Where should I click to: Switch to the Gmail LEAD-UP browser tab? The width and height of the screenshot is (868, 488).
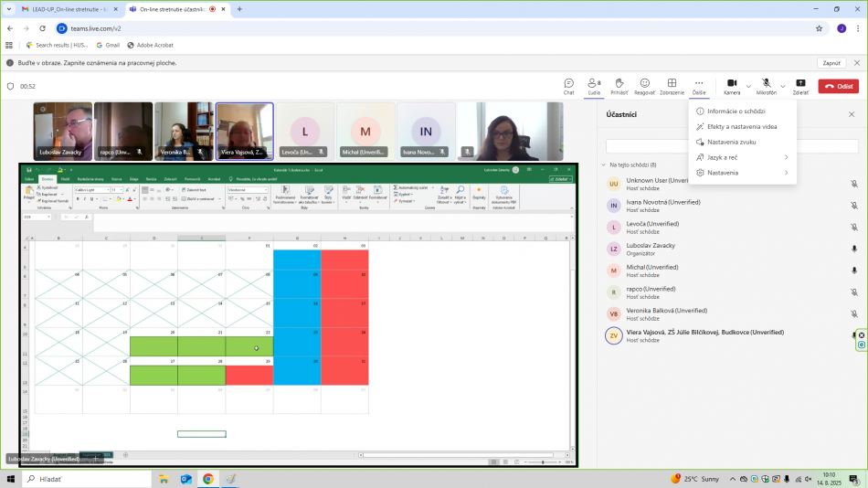(64, 9)
